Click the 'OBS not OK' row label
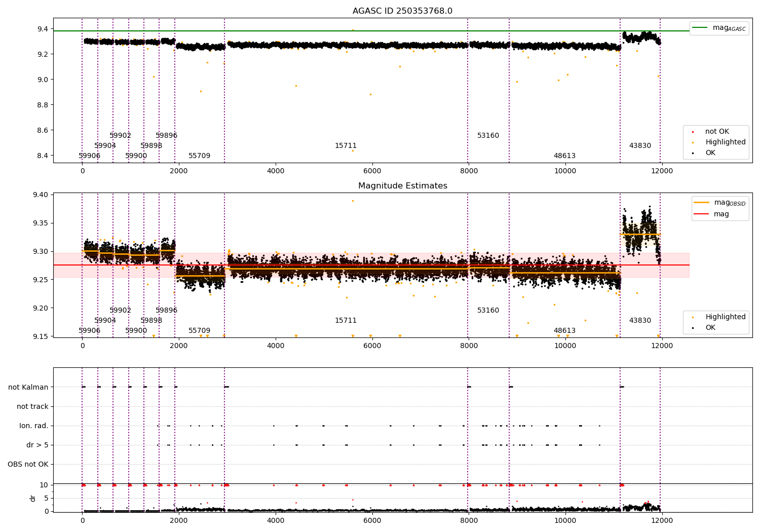 (x=28, y=464)
